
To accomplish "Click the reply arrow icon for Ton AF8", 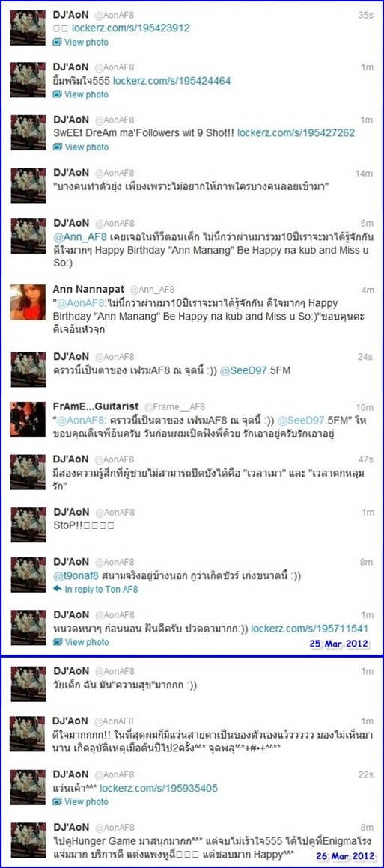I will point(57,590).
